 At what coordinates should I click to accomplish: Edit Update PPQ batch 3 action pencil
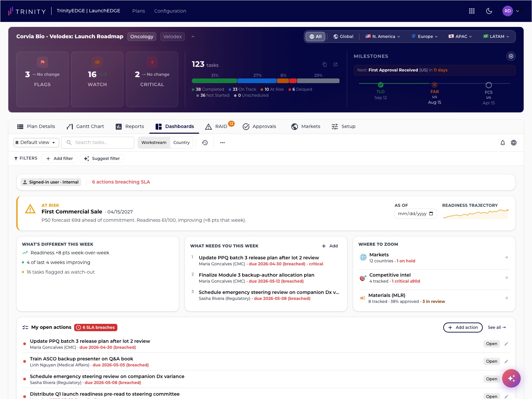506,344
